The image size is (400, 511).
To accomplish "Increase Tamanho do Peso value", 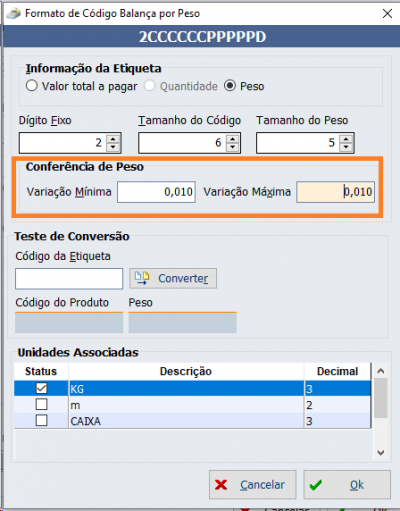I will (x=346, y=139).
